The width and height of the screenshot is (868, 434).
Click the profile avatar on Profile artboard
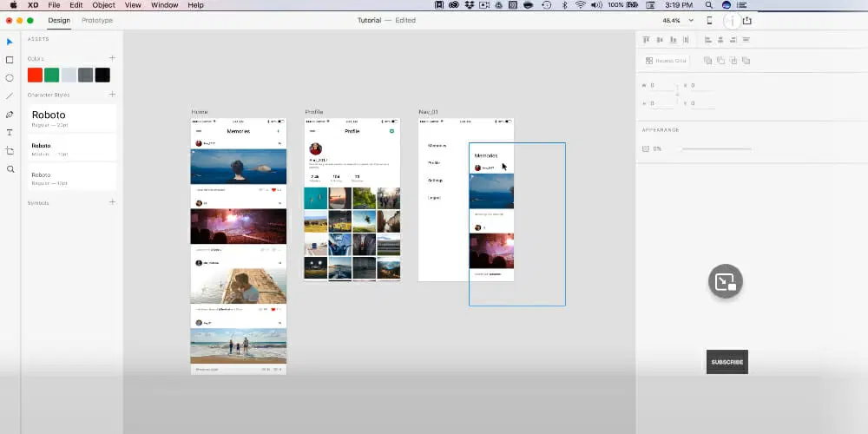[316, 149]
